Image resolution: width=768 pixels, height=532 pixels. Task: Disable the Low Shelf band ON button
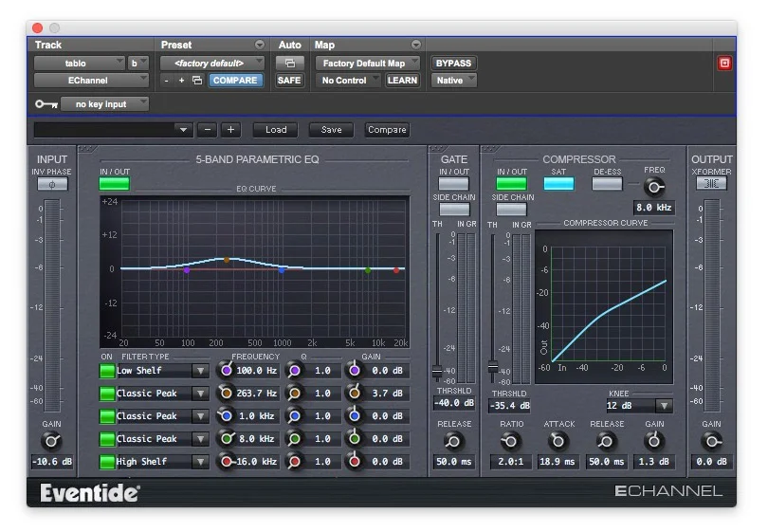(107, 371)
